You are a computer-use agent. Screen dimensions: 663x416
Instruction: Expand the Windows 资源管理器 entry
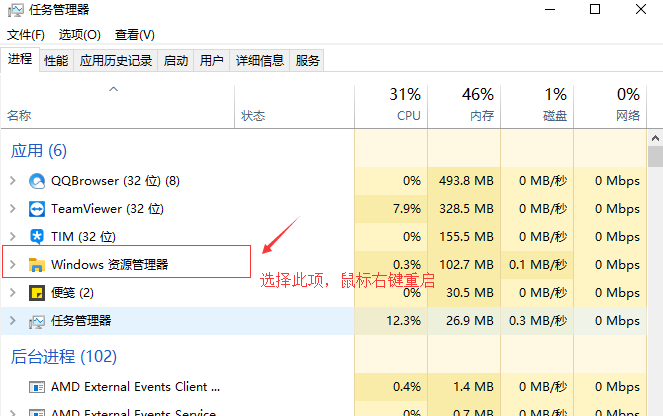(x=12, y=265)
